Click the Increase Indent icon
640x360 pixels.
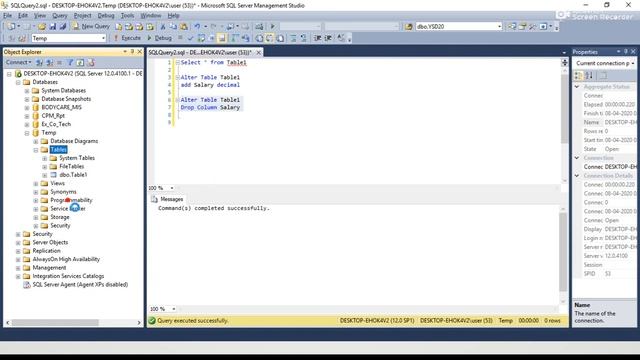[x=328, y=38]
